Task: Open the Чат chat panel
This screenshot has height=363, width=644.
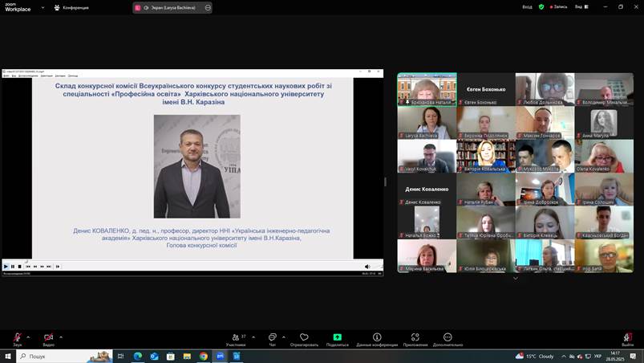Action: [273, 338]
